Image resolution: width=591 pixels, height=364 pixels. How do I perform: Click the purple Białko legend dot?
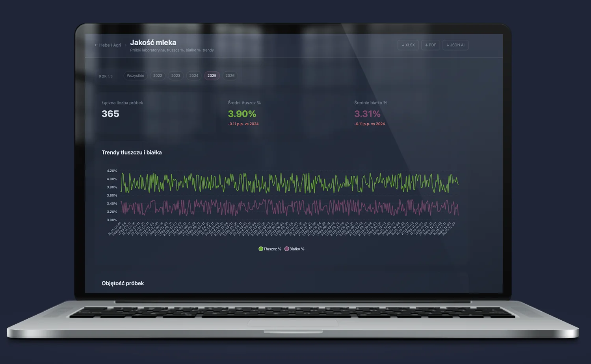pyautogui.click(x=287, y=249)
